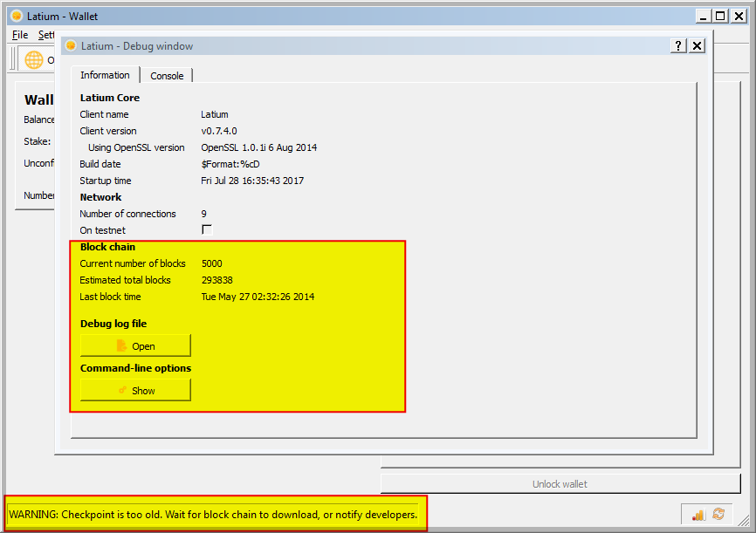Screen dimensions: 756x533
Task: Close the Latium Debug window
Action: click(x=698, y=45)
